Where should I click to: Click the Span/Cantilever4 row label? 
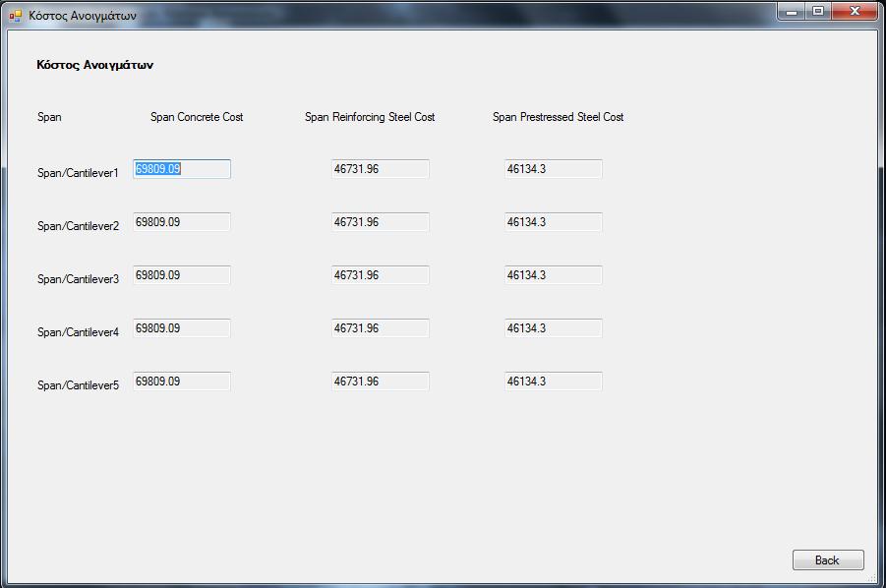(78, 332)
